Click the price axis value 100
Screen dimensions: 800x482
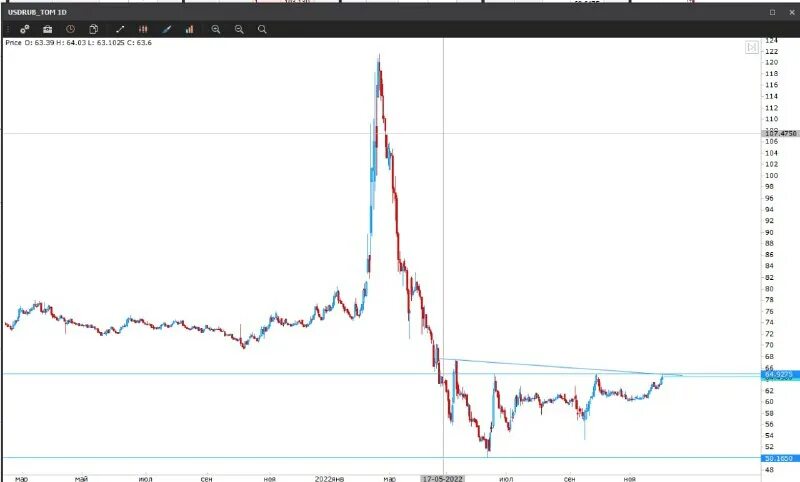771,175
